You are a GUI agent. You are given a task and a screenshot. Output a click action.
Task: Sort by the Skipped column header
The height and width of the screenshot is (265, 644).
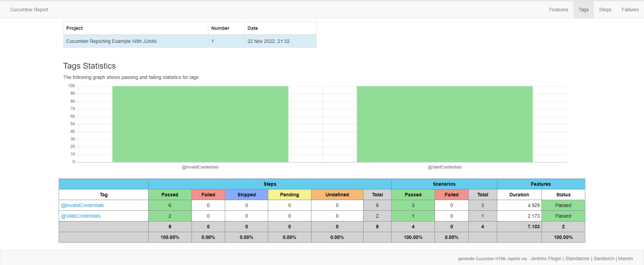(x=247, y=195)
